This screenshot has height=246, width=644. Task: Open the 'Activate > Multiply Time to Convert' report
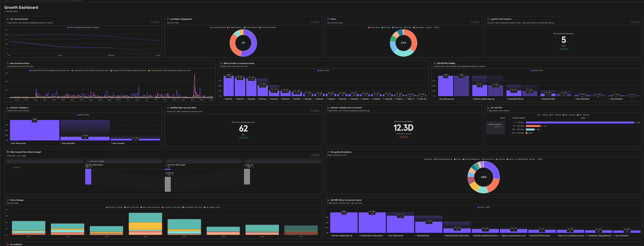point(346,108)
